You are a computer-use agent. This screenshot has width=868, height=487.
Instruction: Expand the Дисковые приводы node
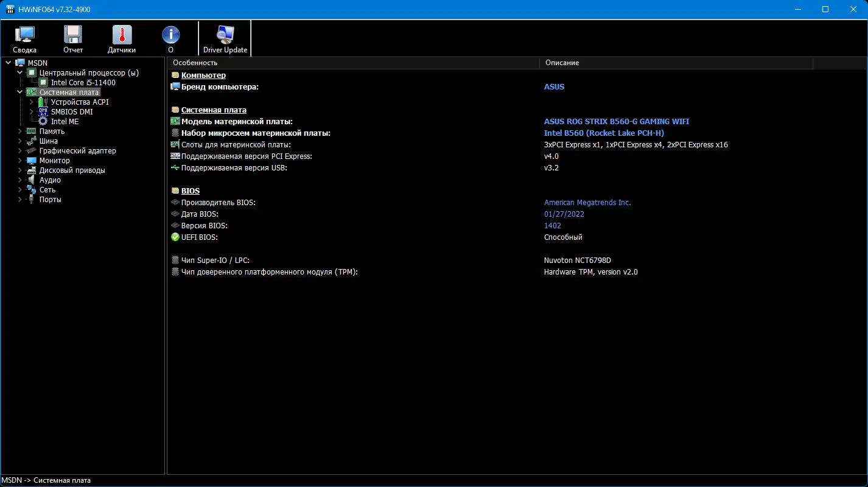[19, 170]
